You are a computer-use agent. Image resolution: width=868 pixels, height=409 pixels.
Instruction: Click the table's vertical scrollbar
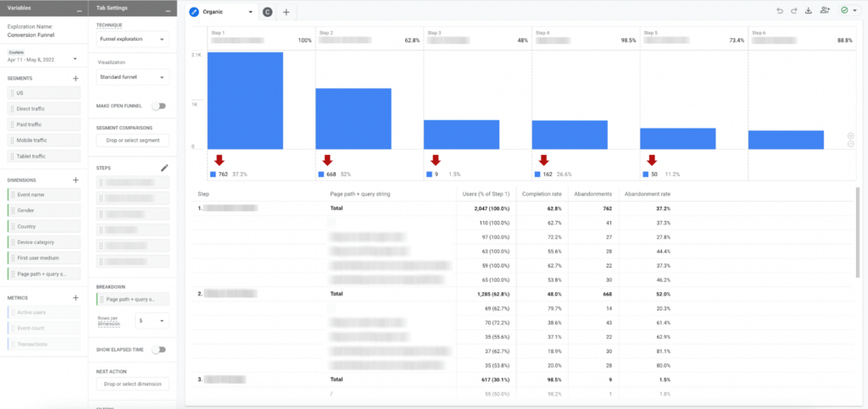click(858, 232)
